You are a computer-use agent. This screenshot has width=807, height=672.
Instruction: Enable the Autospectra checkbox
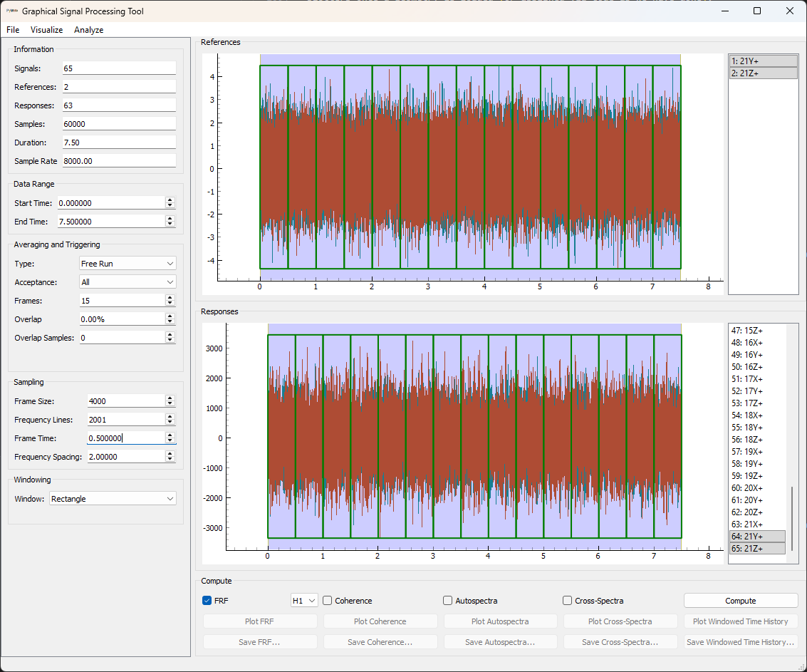(x=447, y=601)
